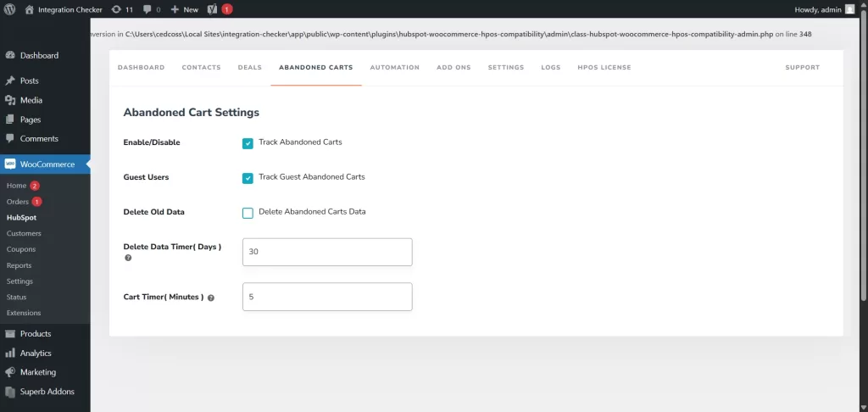Open Howdy, admin account menu
The height and width of the screenshot is (412, 868).
point(825,9)
